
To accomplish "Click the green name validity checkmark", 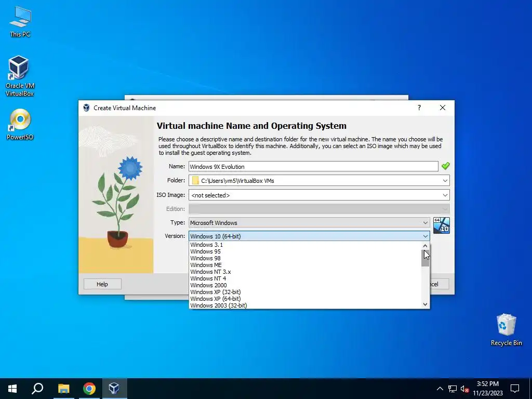I will (x=445, y=166).
